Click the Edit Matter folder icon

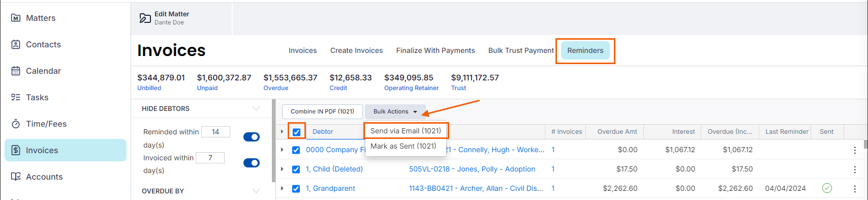(x=145, y=18)
